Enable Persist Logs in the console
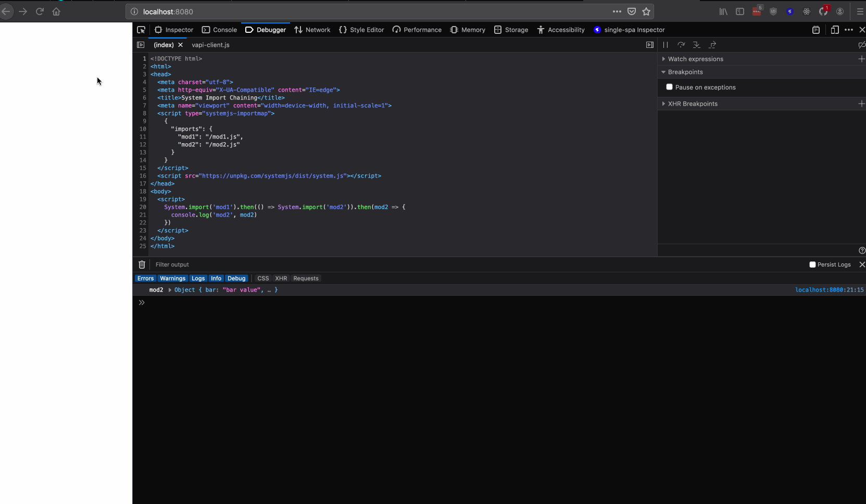Viewport: 866px width, 504px height. click(x=812, y=264)
